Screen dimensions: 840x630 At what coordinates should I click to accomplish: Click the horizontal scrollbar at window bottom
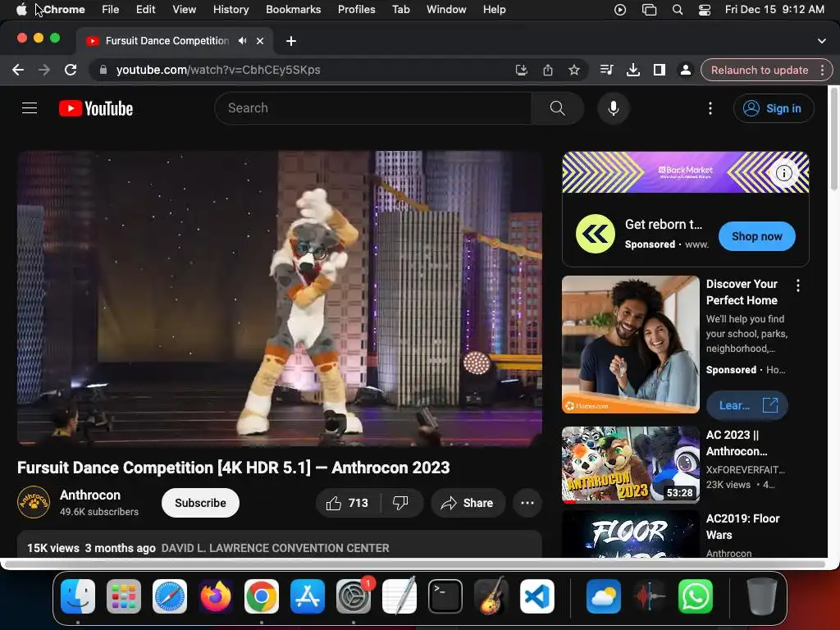415,564
